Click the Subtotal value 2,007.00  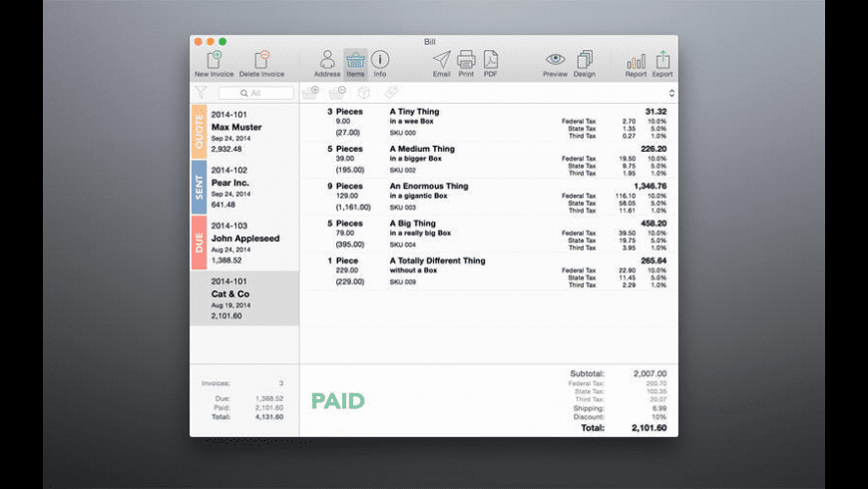pyautogui.click(x=650, y=374)
